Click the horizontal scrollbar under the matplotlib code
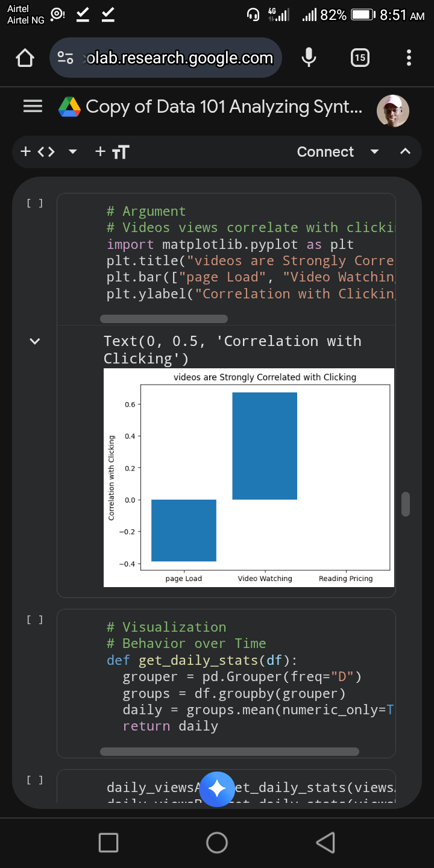Viewport: 434px width, 868px height. tap(164, 319)
